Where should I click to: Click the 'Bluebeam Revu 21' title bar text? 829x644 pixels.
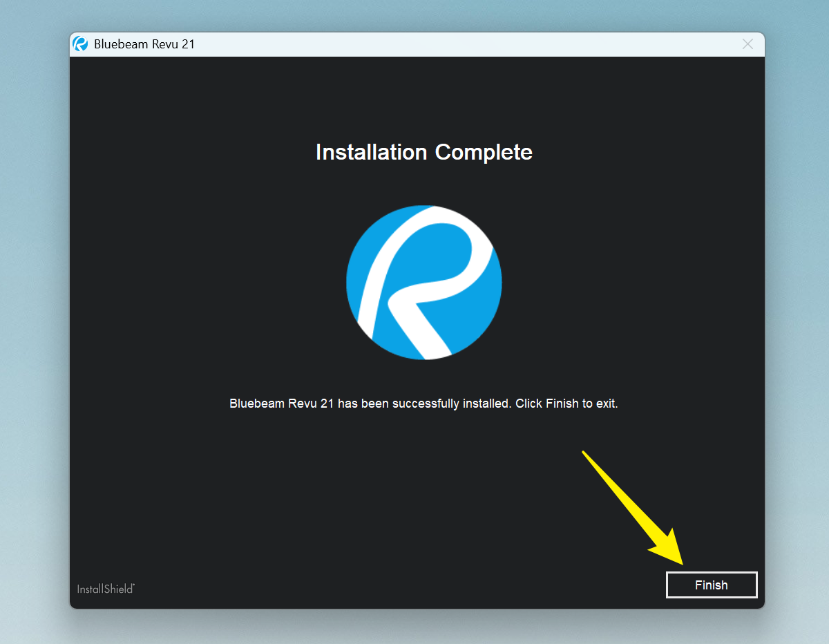[x=144, y=44]
